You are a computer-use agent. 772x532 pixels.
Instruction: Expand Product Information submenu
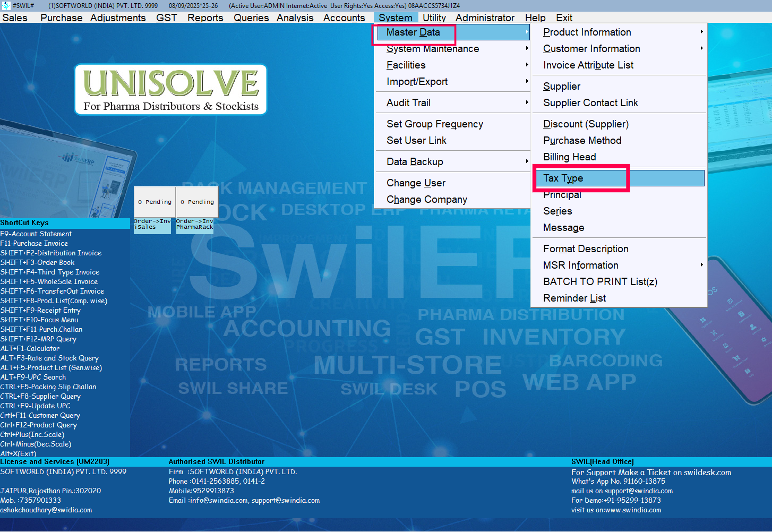pyautogui.click(x=619, y=32)
